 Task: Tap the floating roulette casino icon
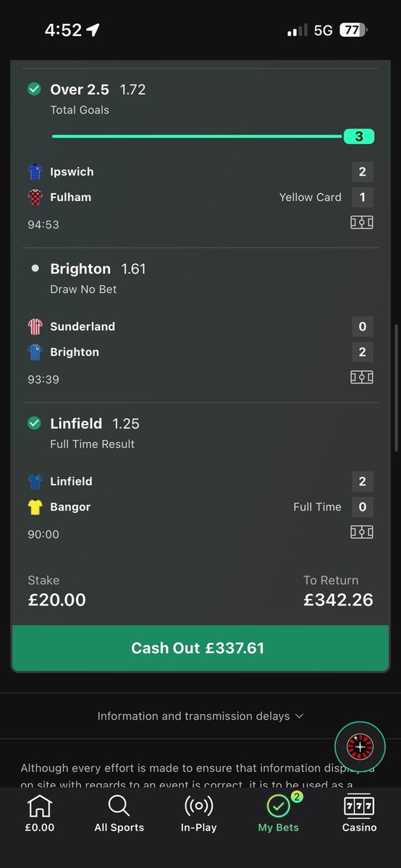(360, 746)
